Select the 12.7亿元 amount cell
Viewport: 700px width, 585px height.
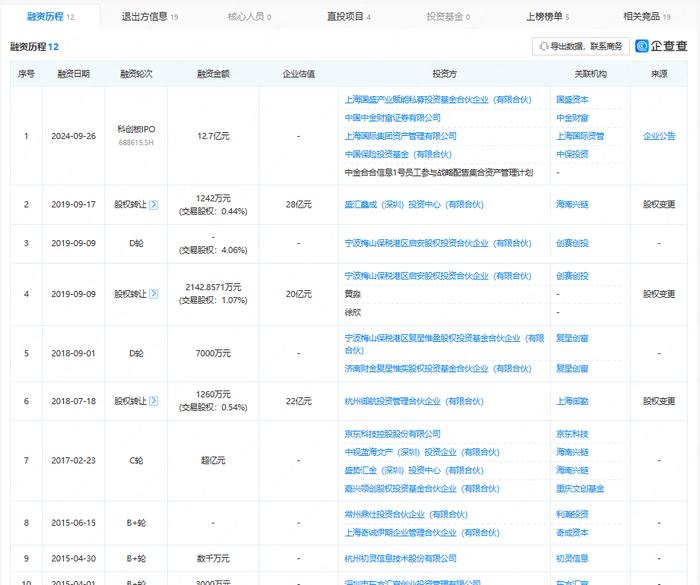[213, 136]
